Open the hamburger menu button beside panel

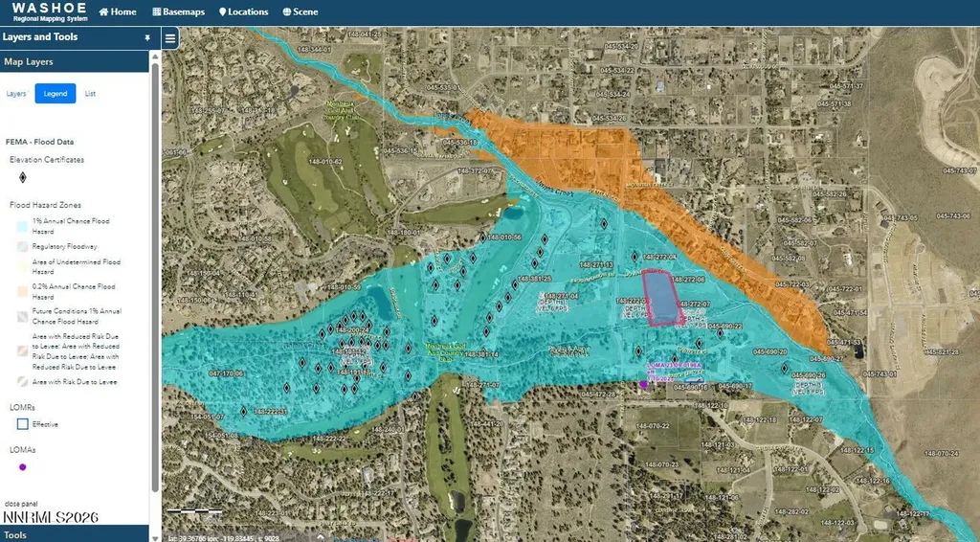(x=170, y=38)
